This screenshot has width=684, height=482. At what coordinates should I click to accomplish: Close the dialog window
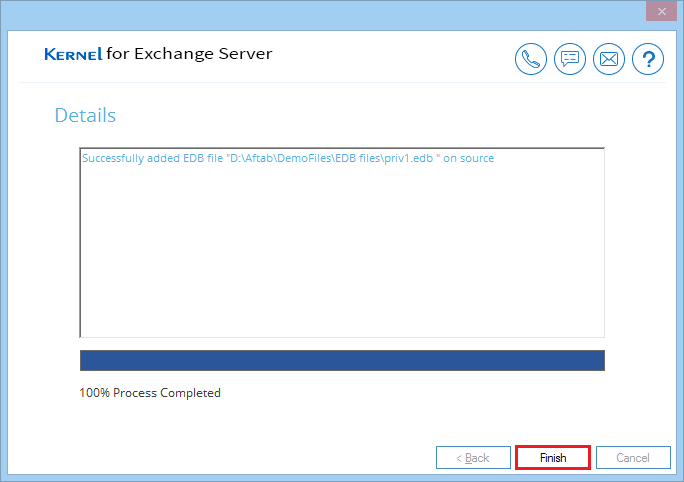(661, 11)
